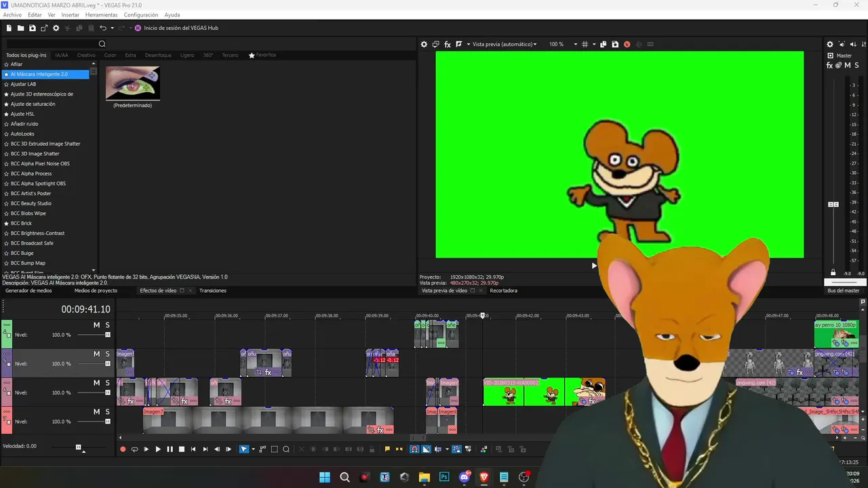The width and height of the screenshot is (868, 488).
Task: Open the Archivo menu
Action: (x=12, y=15)
